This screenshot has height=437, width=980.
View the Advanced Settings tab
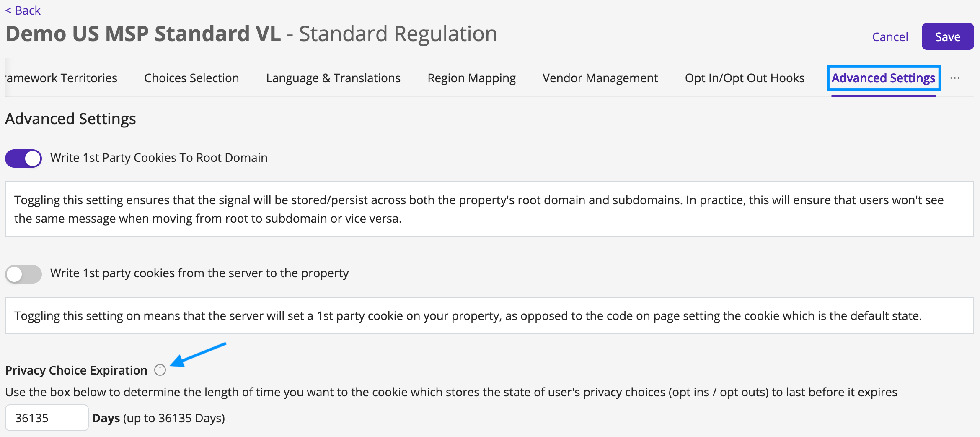[x=883, y=78]
